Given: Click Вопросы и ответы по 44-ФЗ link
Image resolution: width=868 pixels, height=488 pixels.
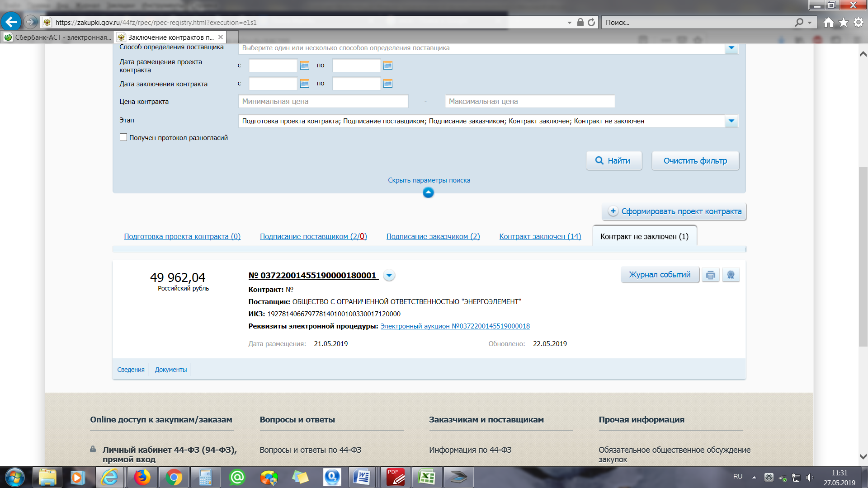Looking at the screenshot, I should tap(310, 450).
